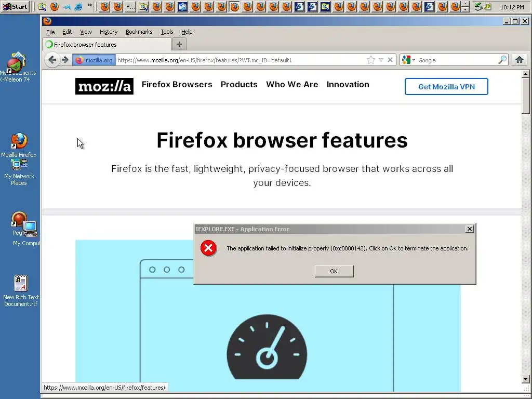Screen dimensions: 532x399
Task: Click the clock showing 10:12 PM
Action: [x=512, y=7]
